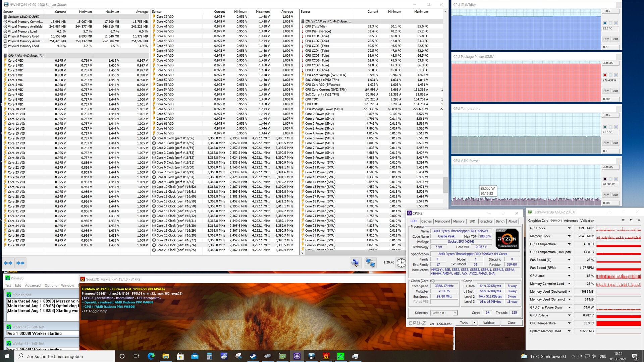644x362 pixels.
Task: Click HWiNFO network computers icon in footer
Action: [x=370, y=263]
